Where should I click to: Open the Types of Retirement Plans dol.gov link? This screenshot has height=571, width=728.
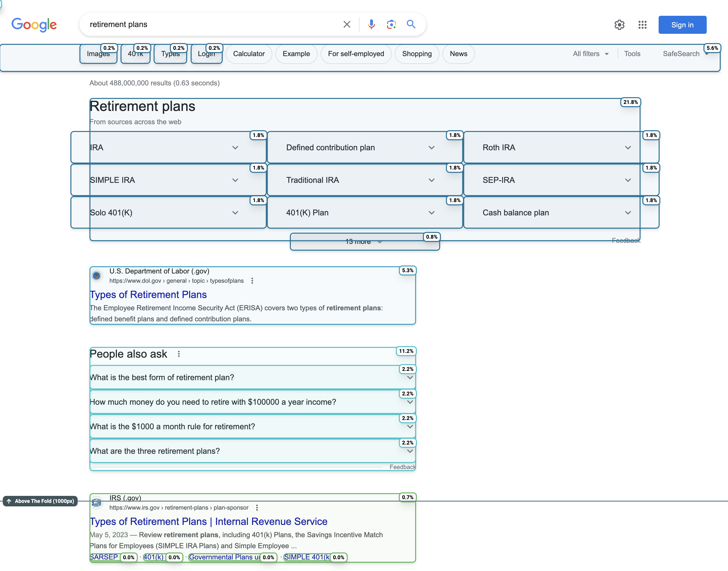coord(148,295)
